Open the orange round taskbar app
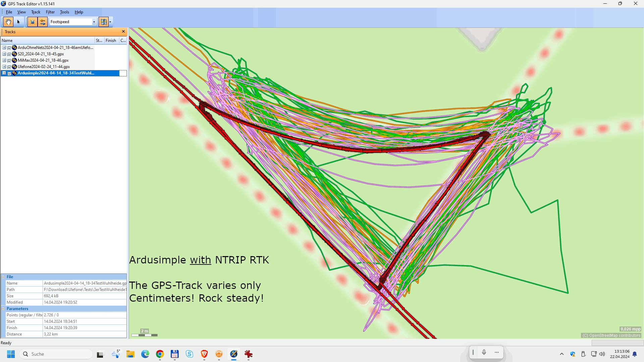 point(219,354)
